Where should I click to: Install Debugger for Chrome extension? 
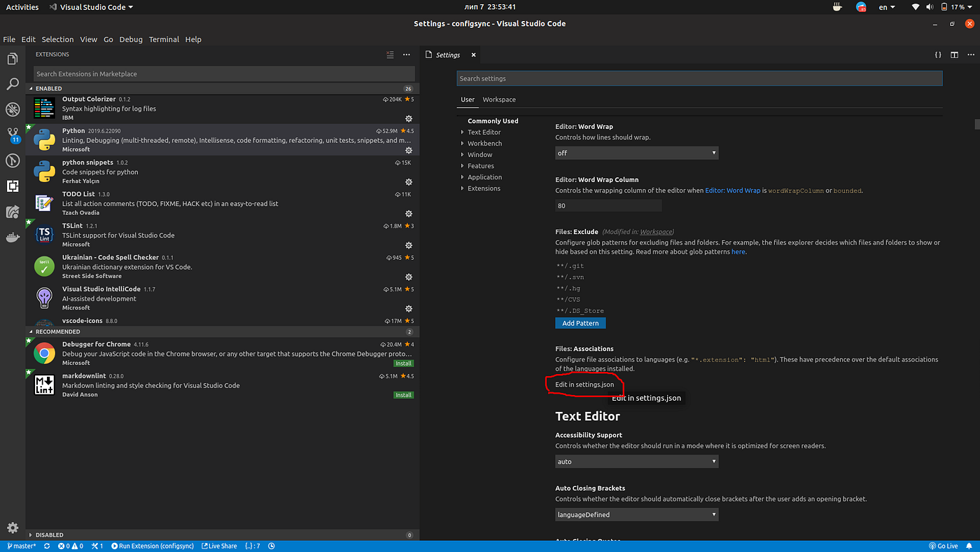coord(403,363)
